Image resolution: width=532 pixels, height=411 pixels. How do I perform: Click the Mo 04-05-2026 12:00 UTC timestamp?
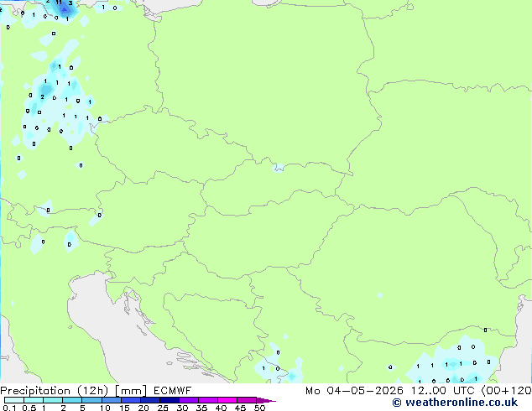(x=392, y=391)
